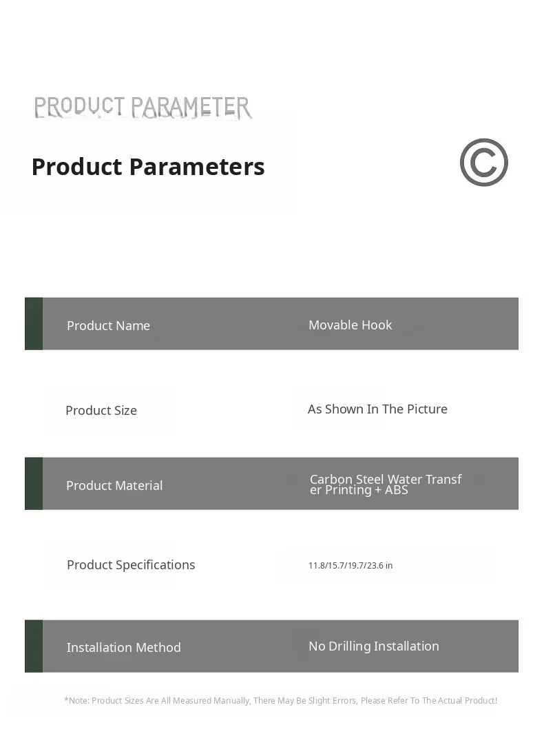544x756 pixels.
Task: Click the green bar beside 'Product Name'
Action: [34, 324]
